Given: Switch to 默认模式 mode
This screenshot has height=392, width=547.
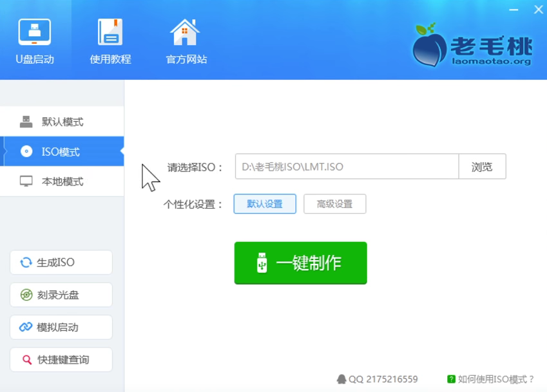Looking at the screenshot, I should coord(62,121).
